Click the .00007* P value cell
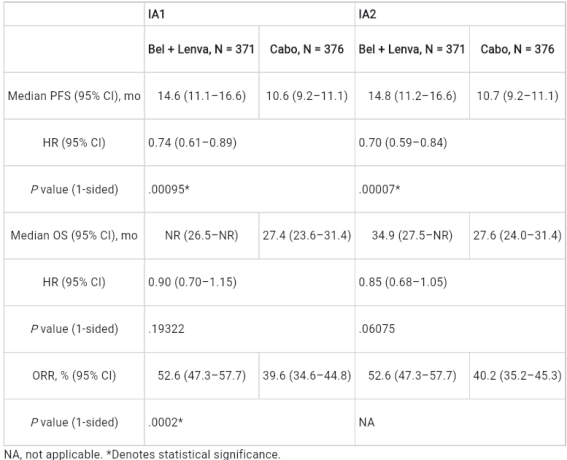Screen dimensions: 567x460 (x=460, y=189)
